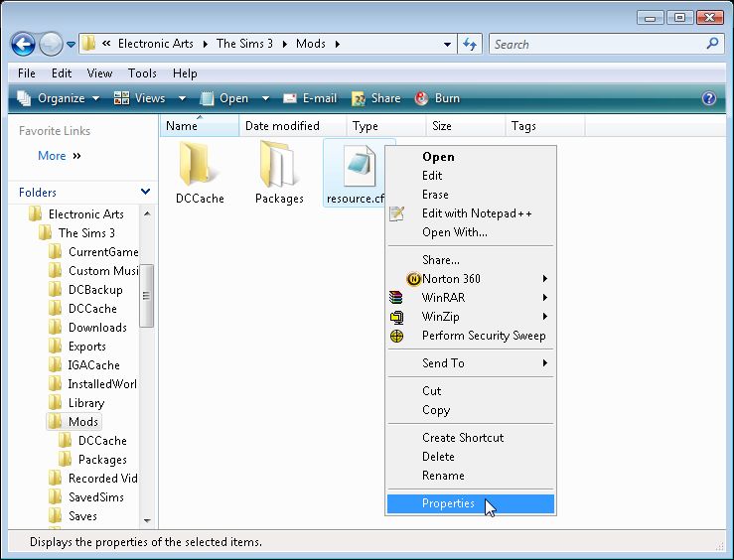Expand the Send To submenu
734x560 pixels.
click(471, 363)
